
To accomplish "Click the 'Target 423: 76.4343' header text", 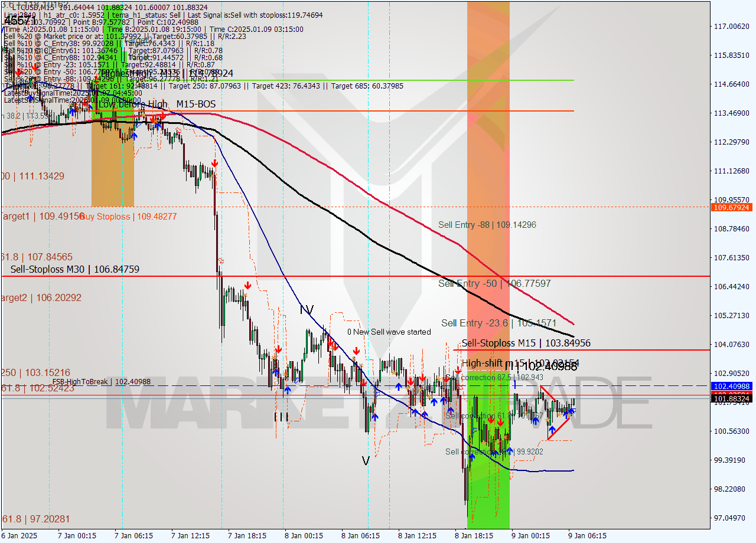I will 289,86.
